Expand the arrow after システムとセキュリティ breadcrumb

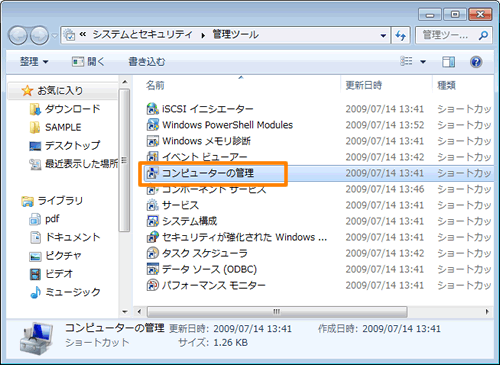point(203,35)
